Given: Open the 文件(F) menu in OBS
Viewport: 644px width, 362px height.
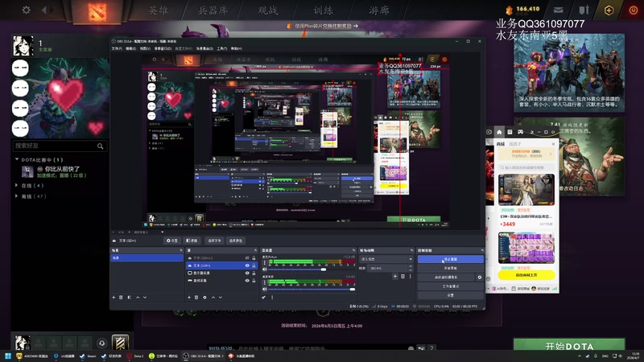Looking at the screenshot, I should [x=117, y=48].
